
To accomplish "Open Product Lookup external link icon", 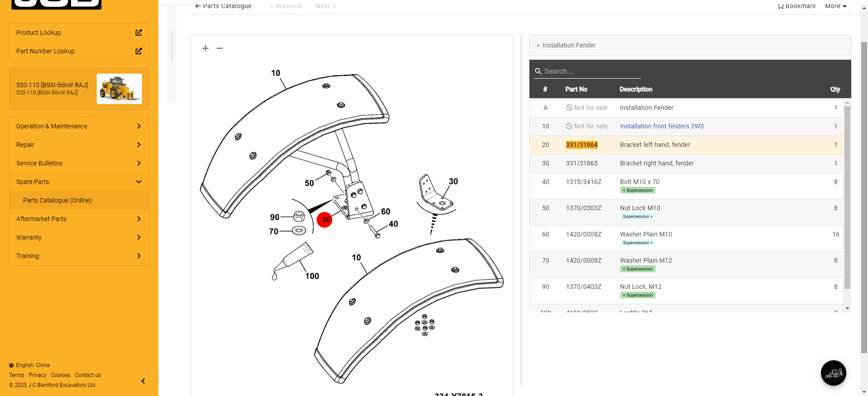I will [x=139, y=33].
